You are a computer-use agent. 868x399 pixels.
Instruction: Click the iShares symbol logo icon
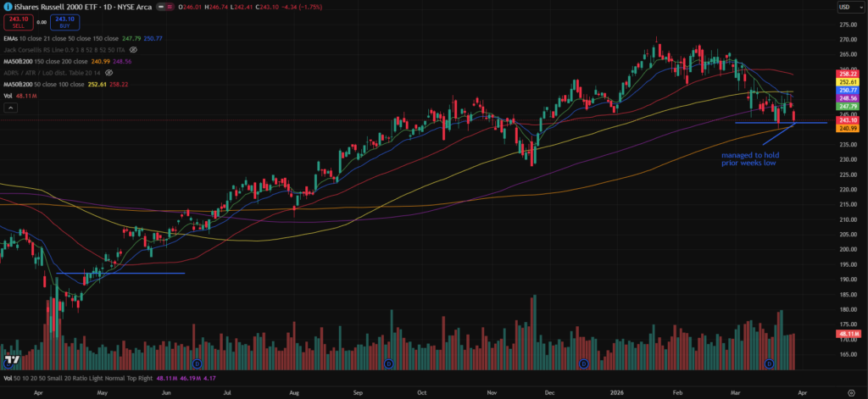[x=6, y=7]
